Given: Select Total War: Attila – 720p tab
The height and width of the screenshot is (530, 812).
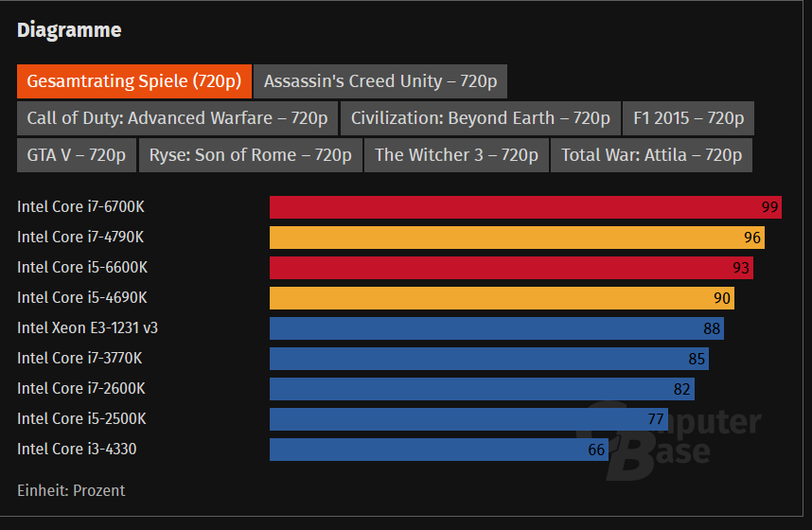Looking at the screenshot, I should (x=651, y=155).
